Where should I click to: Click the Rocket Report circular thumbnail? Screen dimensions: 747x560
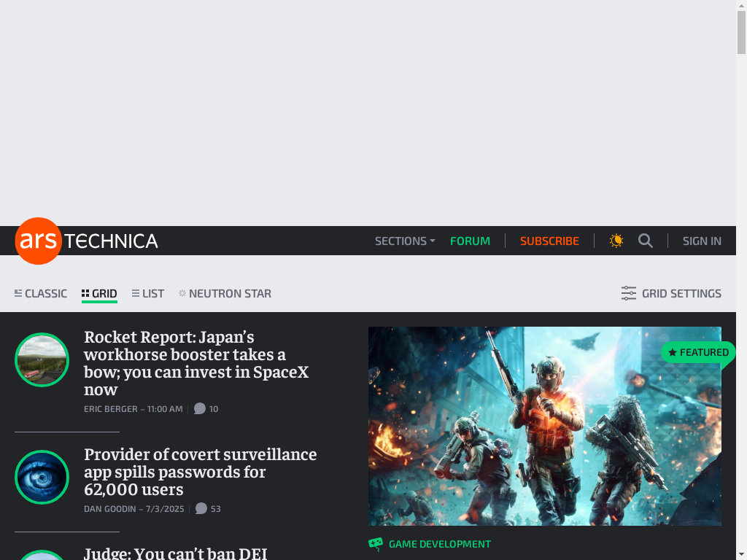tap(42, 359)
